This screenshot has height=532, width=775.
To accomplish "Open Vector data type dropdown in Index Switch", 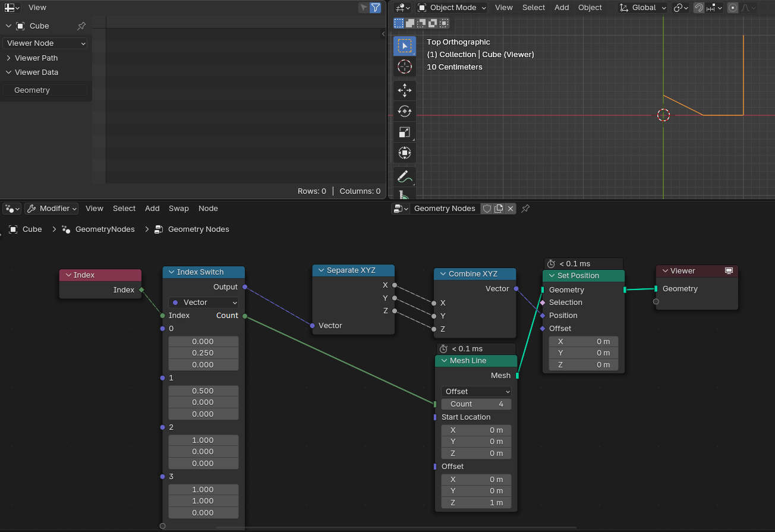I will 203,303.
